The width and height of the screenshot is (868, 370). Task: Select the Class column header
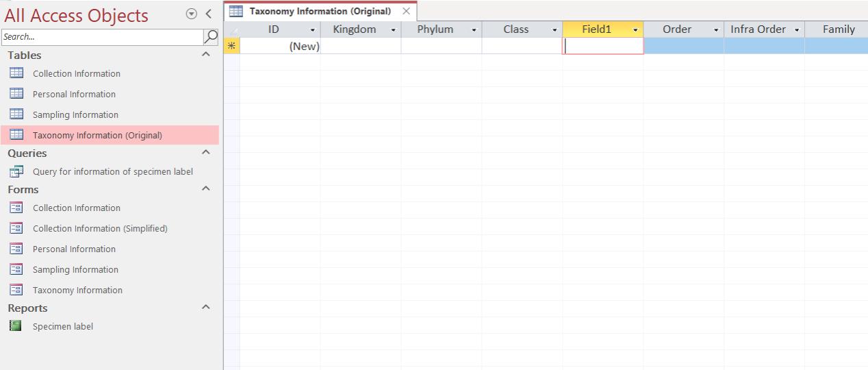click(x=522, y=29)
